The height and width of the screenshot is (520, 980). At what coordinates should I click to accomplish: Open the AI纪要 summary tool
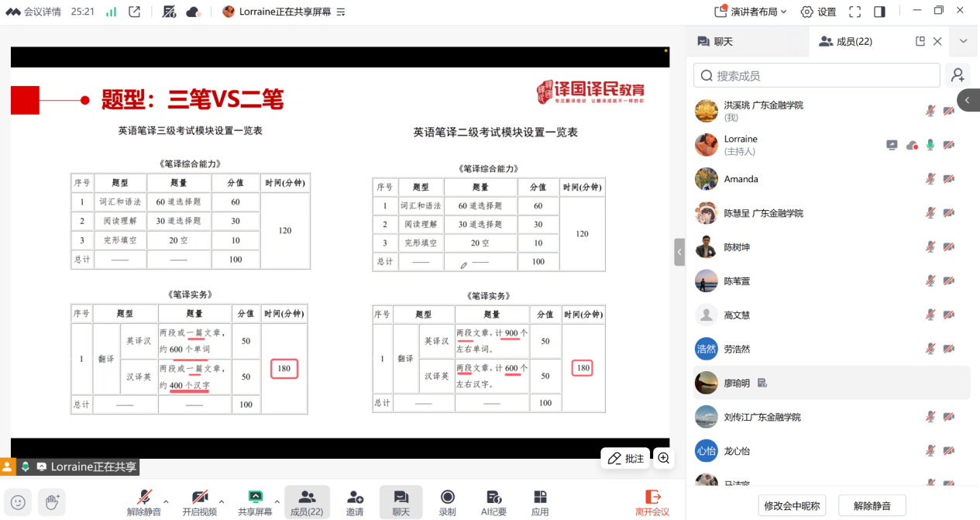[493, 502]
